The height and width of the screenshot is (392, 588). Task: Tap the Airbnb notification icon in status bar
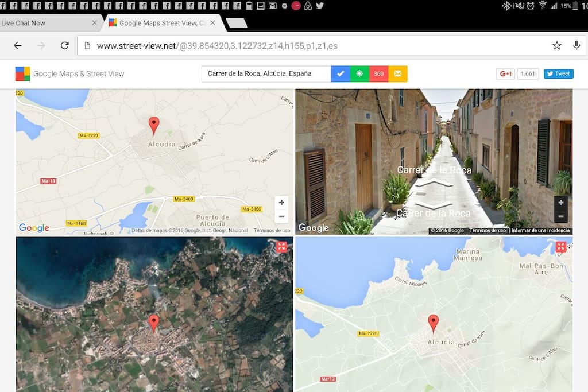[308, 6]
